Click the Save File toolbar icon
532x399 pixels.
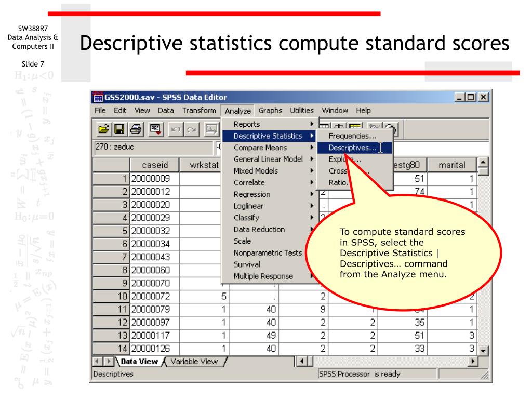119,129
